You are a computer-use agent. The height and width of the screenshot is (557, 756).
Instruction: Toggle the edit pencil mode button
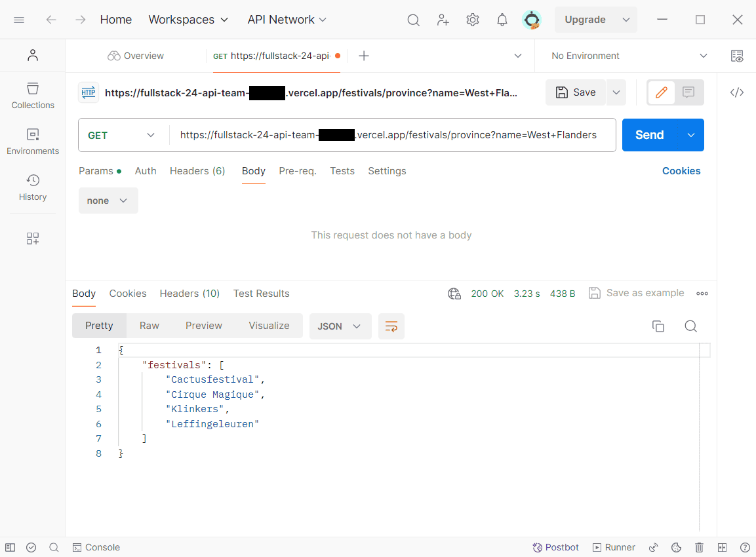[x=661, y=92]
